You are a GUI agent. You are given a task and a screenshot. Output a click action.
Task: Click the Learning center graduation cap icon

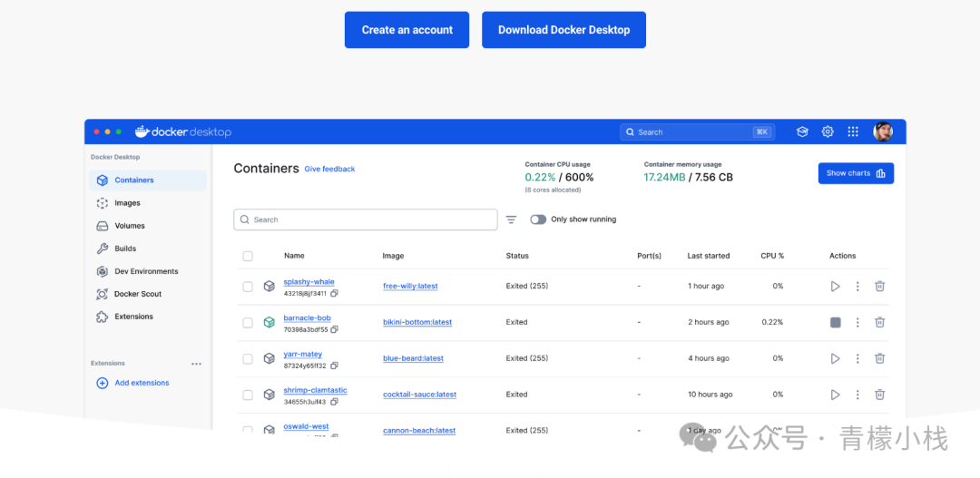tap(802, 132)
